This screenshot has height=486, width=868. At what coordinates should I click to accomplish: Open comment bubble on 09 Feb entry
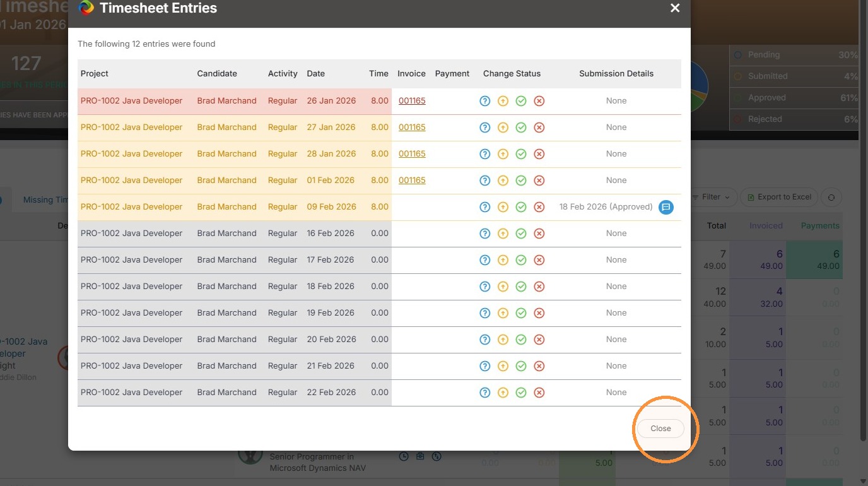(x=666, y=207)
